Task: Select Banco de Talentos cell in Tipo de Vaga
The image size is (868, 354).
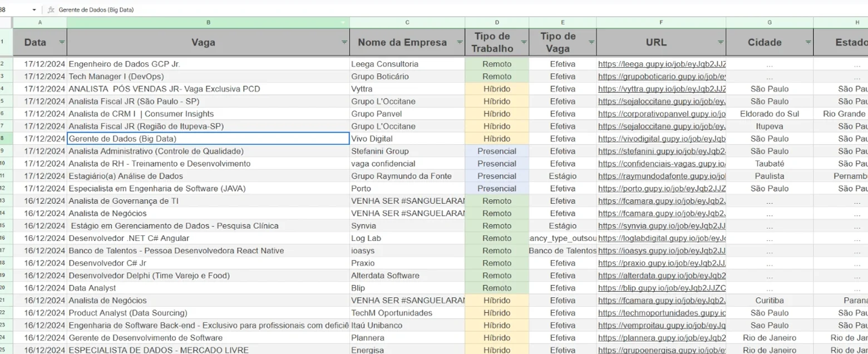Action: point(563,250)
